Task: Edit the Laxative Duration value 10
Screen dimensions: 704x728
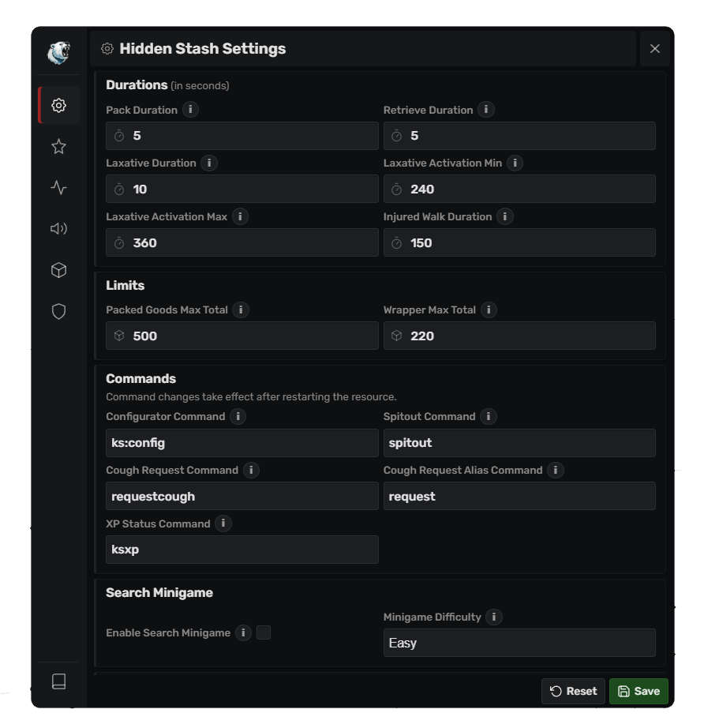Action: click(x=242, y=189)
